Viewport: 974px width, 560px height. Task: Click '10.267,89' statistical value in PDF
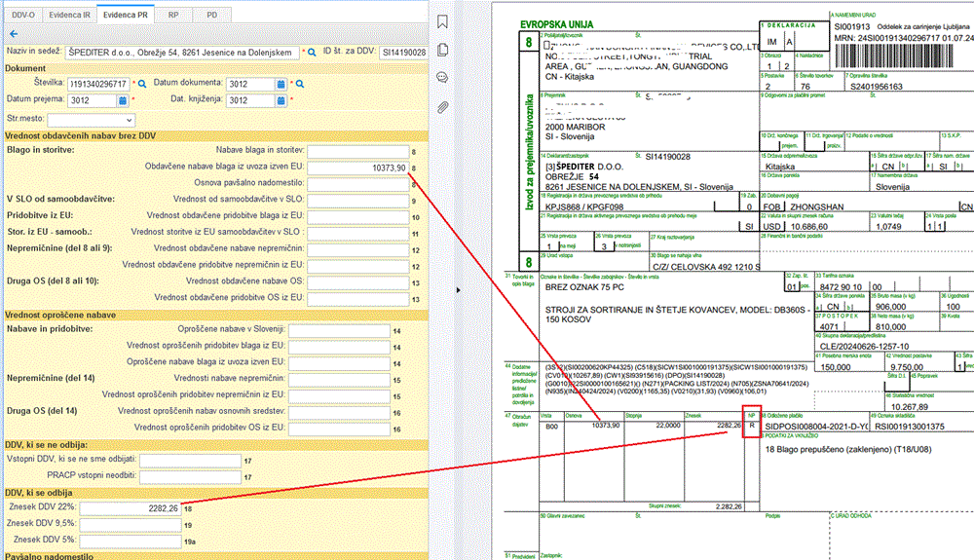click(910, 407)
